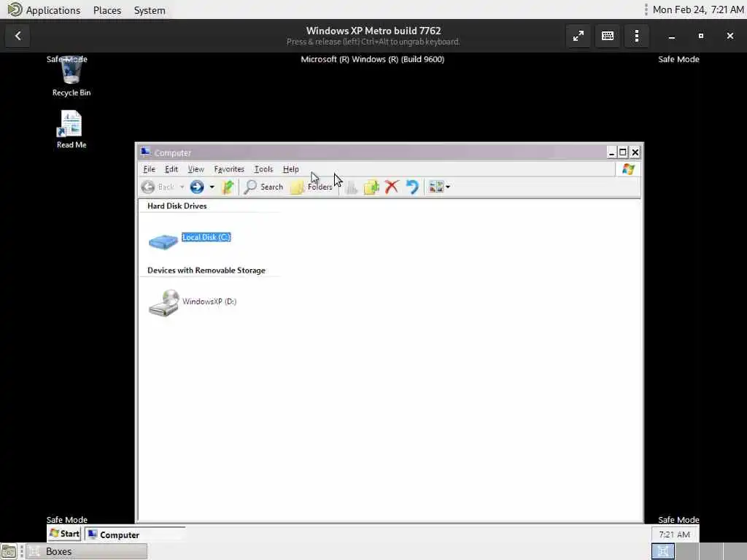Toggle fullscreen in Boxes header
The height and width of the screenshot is (560, 747).
(578, 36)
